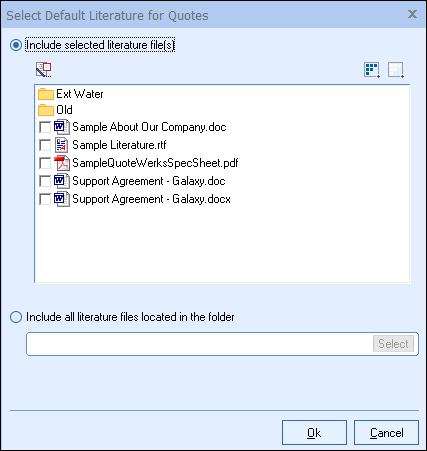Click the Cancel button

[x=386, y=433]
